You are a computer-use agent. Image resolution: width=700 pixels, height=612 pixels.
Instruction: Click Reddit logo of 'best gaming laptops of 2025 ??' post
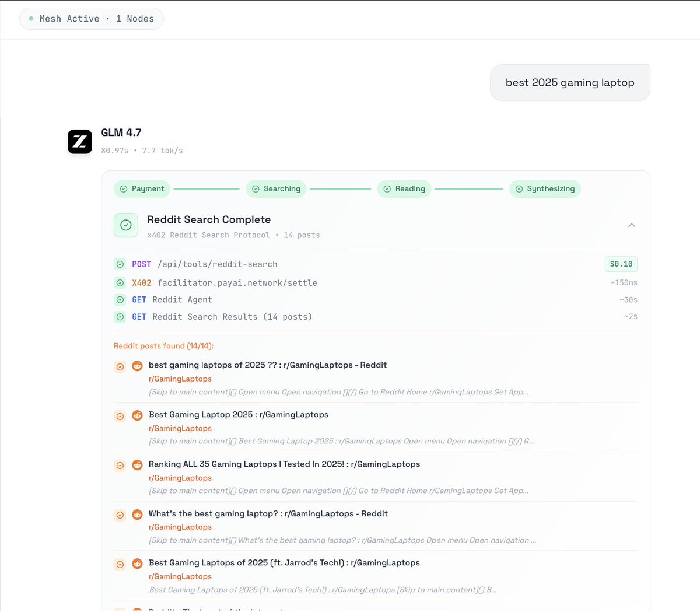[x=138, y=366]
